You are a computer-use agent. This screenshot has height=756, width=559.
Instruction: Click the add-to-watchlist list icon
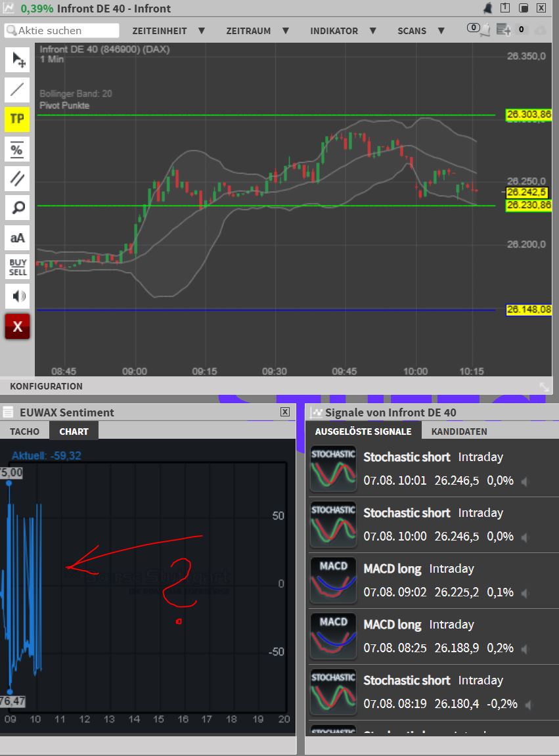[x=503, y=30]
